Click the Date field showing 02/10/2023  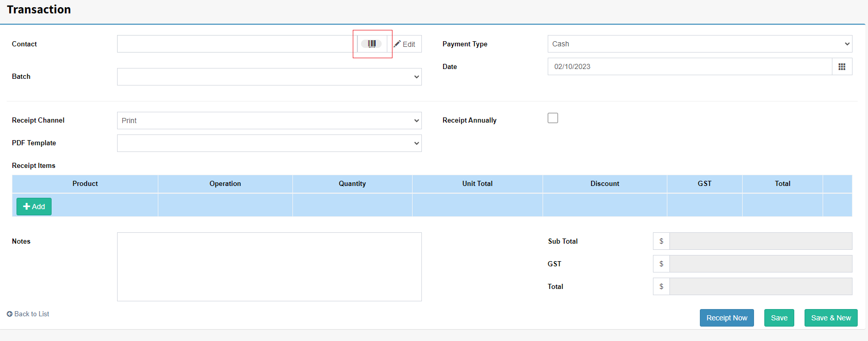pyautogui.click(x=690, y=66)
